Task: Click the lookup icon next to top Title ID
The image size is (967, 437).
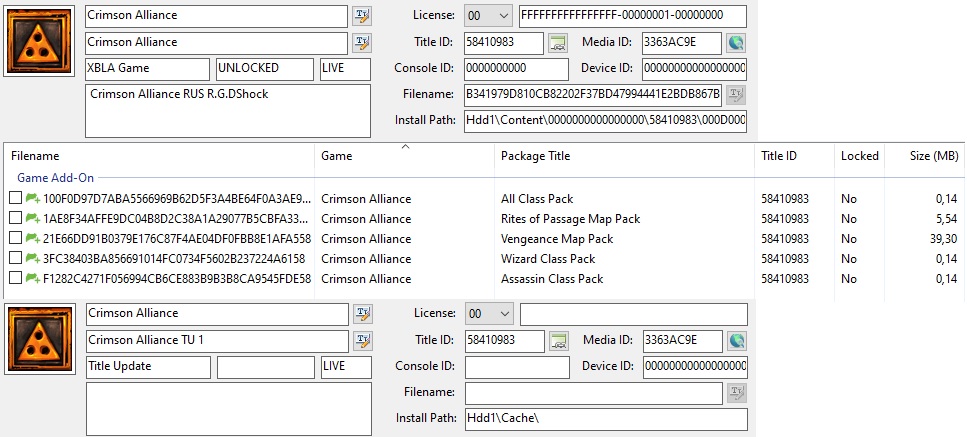Action: pos(558,43)
